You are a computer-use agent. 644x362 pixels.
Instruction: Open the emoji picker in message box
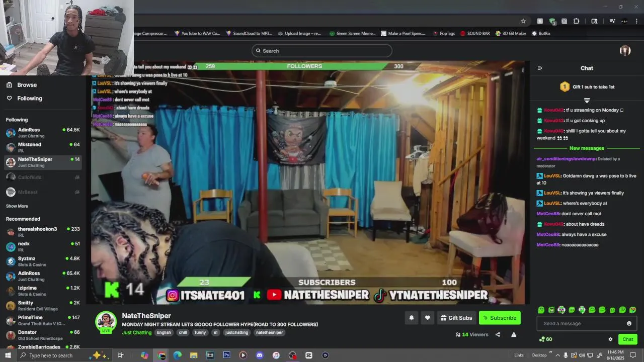tap(629, 323)
